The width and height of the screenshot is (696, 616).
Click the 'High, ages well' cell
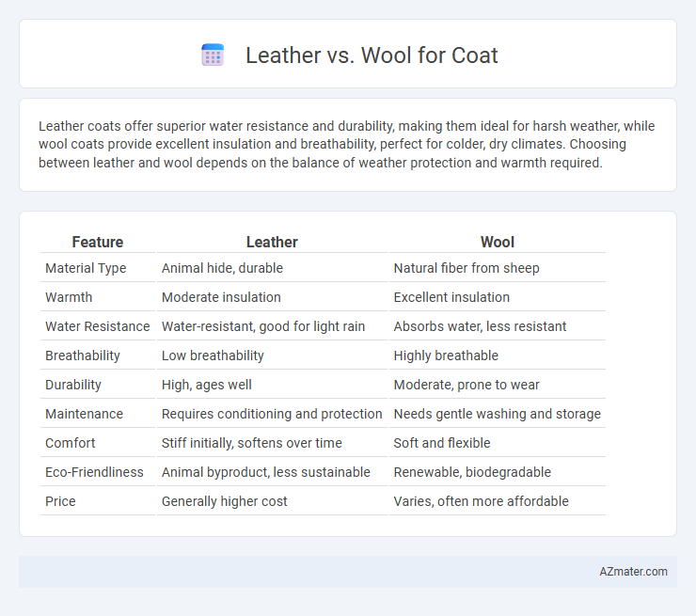point(272,385)
